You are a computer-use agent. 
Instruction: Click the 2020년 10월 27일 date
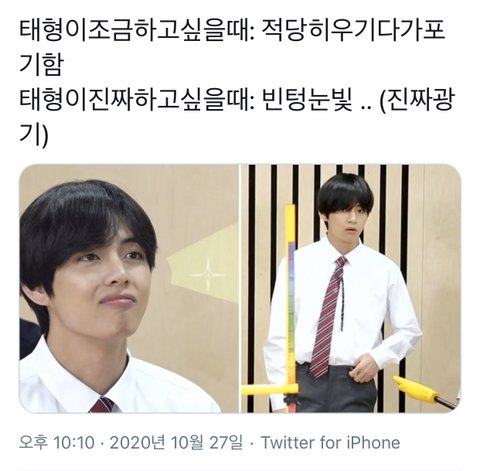(176, 443)
